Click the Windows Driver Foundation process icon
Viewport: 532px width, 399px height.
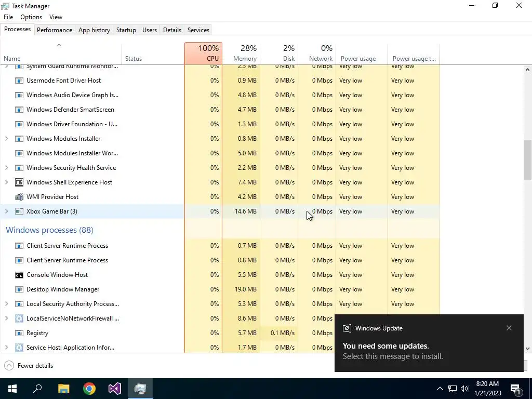point(19,124)
